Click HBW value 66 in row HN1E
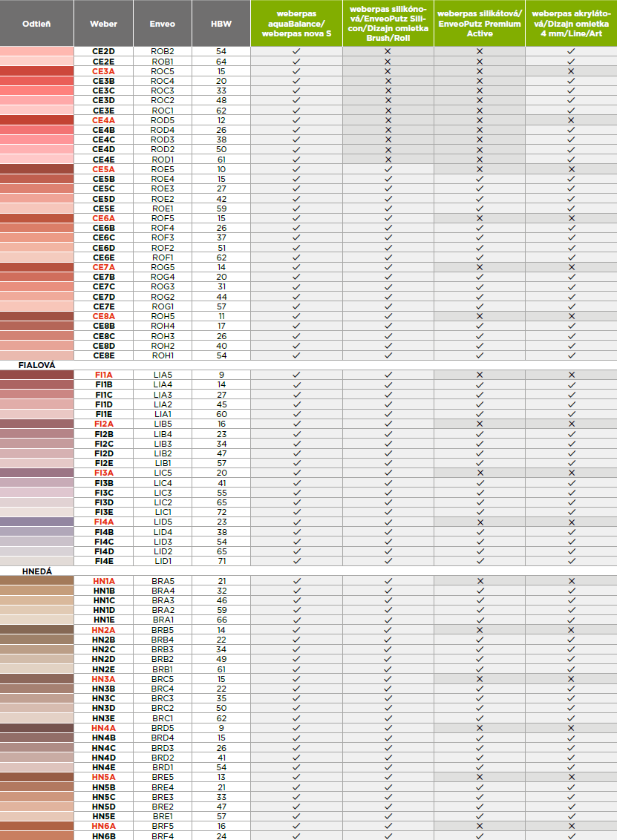 221,620
